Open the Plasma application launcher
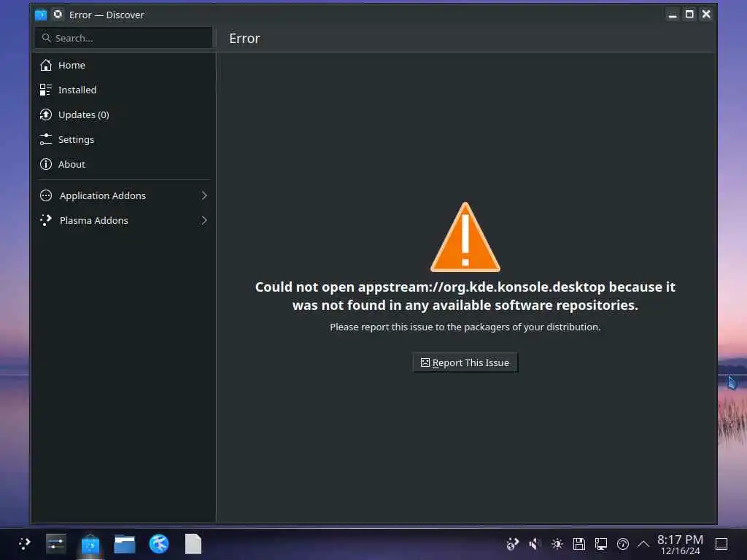The image size is (747, 560). (24, 544)
